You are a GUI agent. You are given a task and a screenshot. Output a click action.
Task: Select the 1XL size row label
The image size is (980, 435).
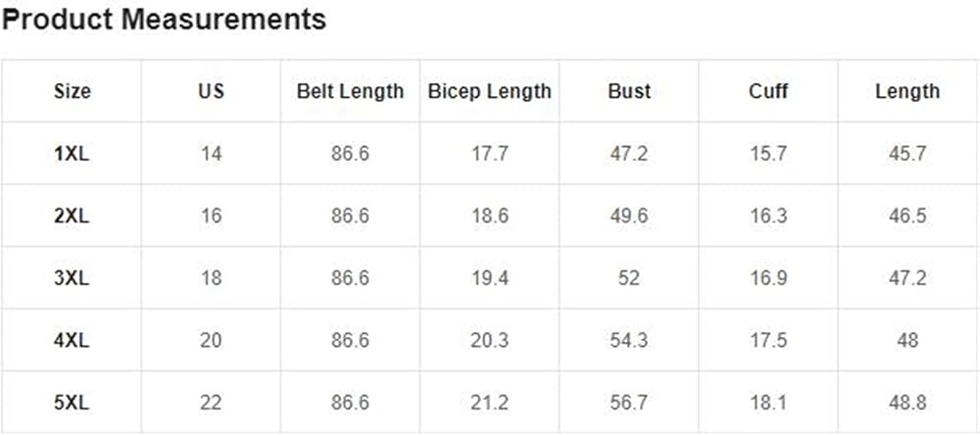click(x=72, y=153)
